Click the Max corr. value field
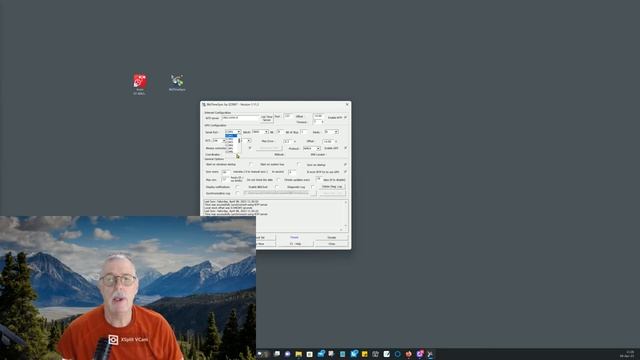This screenshot has height=360, width=640. pyautogui.click(x=225, y=179)
